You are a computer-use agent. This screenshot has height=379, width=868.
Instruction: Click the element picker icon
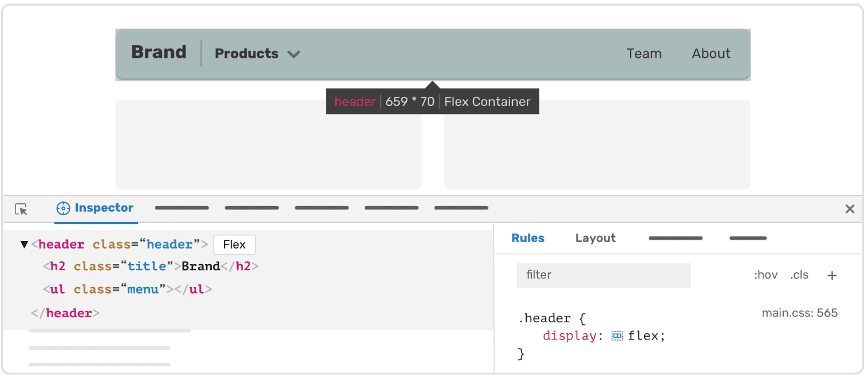(x=21, y=210)
